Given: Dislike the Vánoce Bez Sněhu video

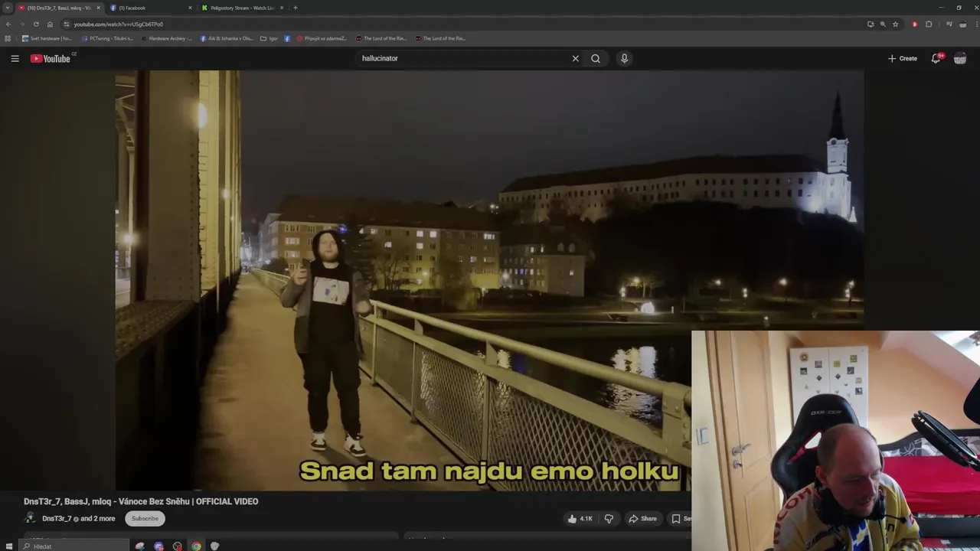Looking at the screenshot, I should coord(609,519).
